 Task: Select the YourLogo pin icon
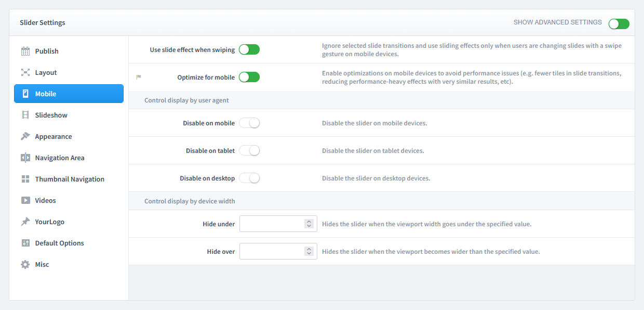[x=24, y=222]
